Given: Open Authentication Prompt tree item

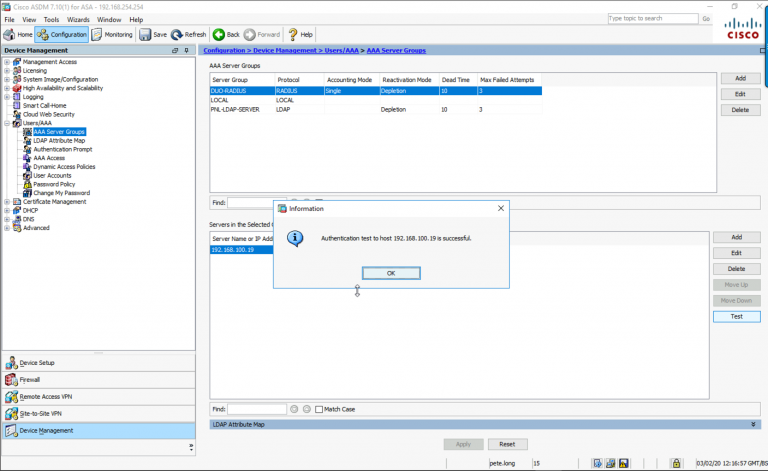Looking at the screenshot, I should tap(63, 149).
